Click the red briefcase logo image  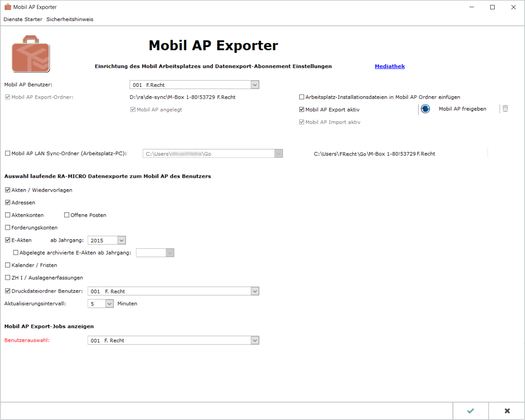[31, 54]
